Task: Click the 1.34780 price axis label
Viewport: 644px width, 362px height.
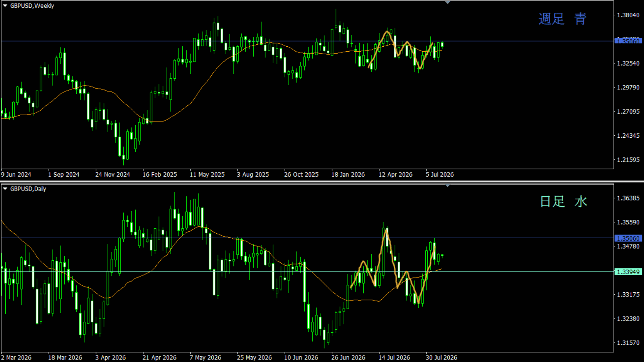Action: coord(628,246)
